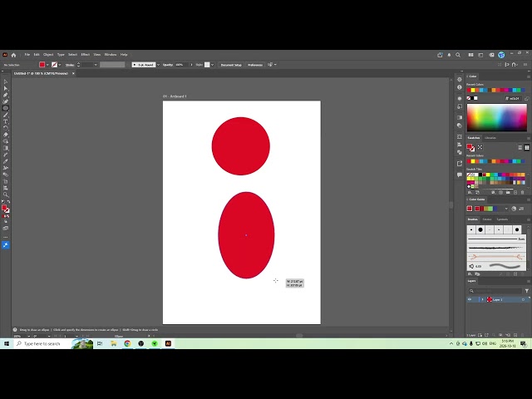This screenshot has height=399, width=532.
Task: Select the Eraser tool
Action: click(x=6, y=135)
